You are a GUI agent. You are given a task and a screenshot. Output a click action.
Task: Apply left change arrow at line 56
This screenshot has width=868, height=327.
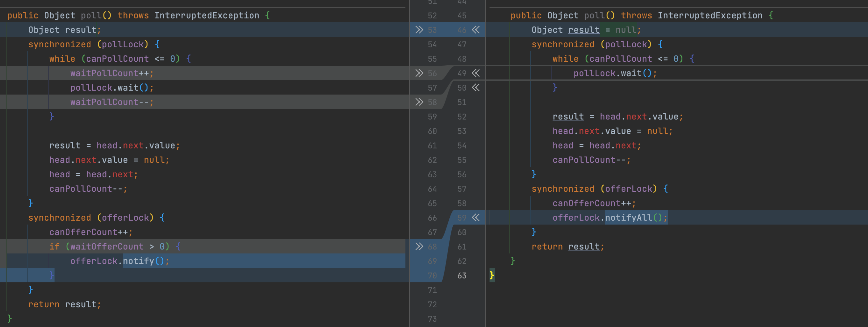(x=419, y=73)
